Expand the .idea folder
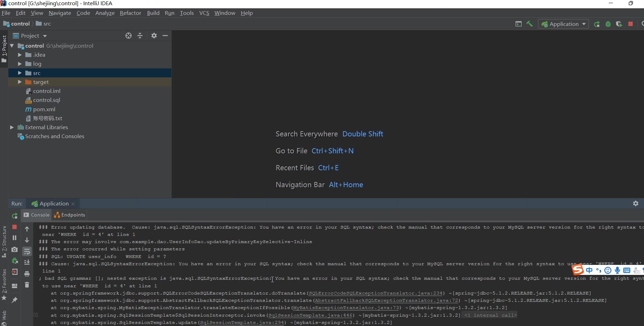Image resolution: width=644 pixels, height=326 pixels. point(20,55)
